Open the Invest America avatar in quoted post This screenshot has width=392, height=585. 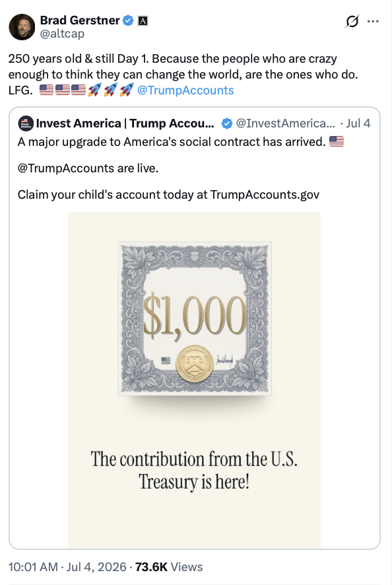coord(26,123)
